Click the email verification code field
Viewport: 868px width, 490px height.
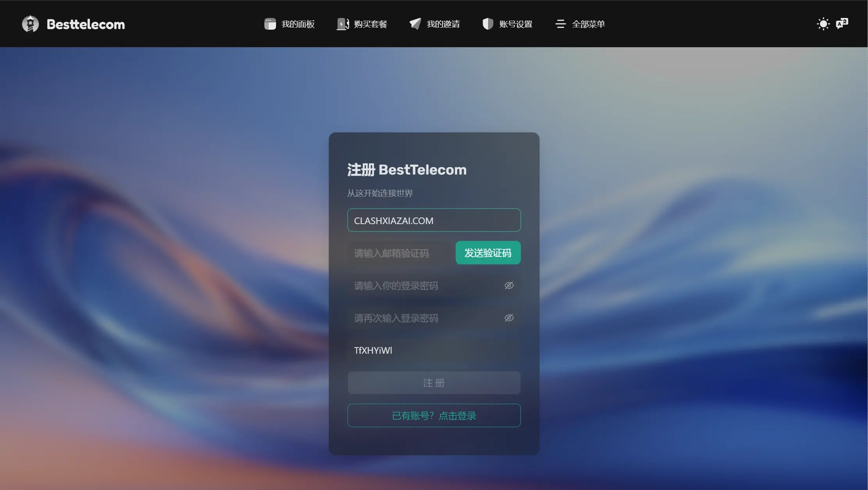point(399,253)
